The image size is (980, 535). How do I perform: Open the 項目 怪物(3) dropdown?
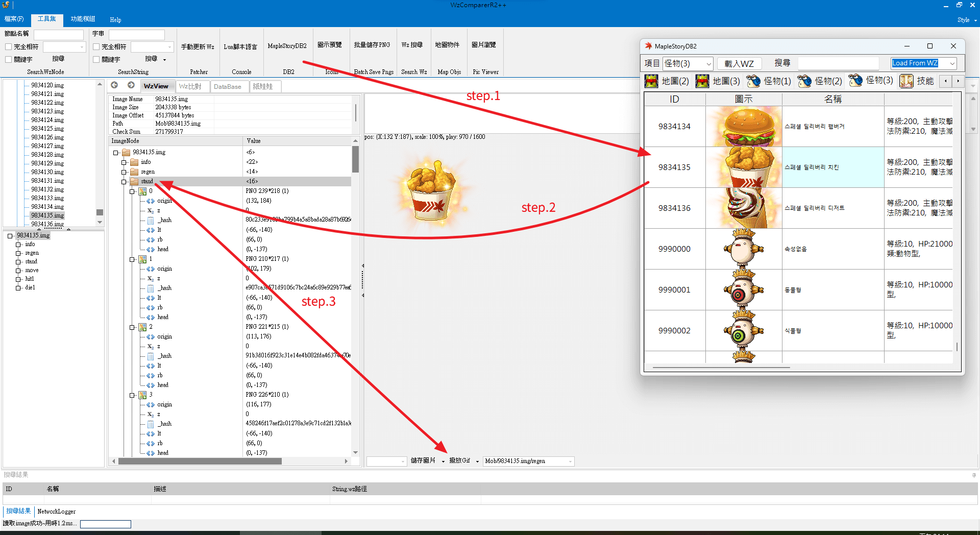[688, 63]
